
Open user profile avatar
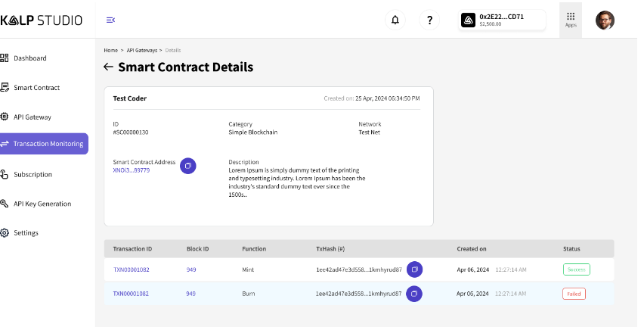click(605, 20)
